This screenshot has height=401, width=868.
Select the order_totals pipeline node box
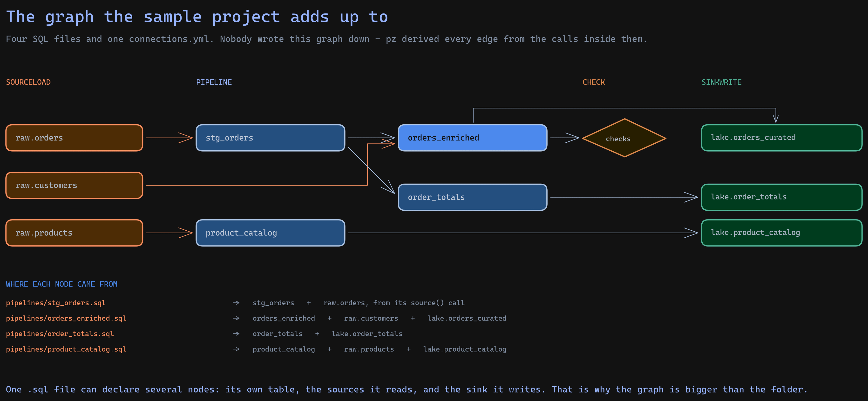472,197
